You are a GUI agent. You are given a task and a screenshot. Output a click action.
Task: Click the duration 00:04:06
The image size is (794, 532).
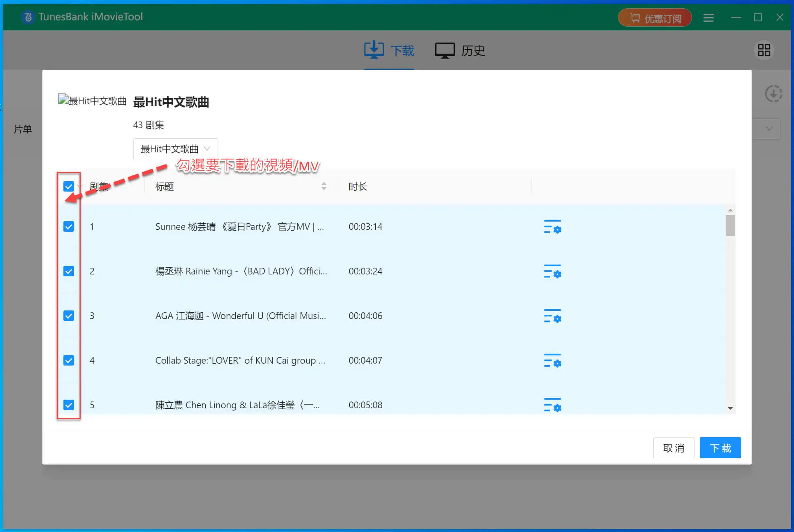[365, 316]
